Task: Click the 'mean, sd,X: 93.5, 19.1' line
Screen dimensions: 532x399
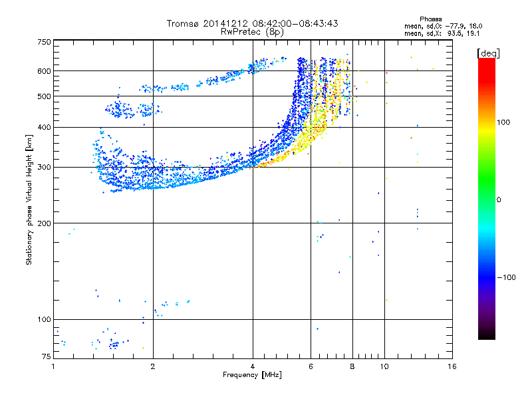Action: point(442,34)
